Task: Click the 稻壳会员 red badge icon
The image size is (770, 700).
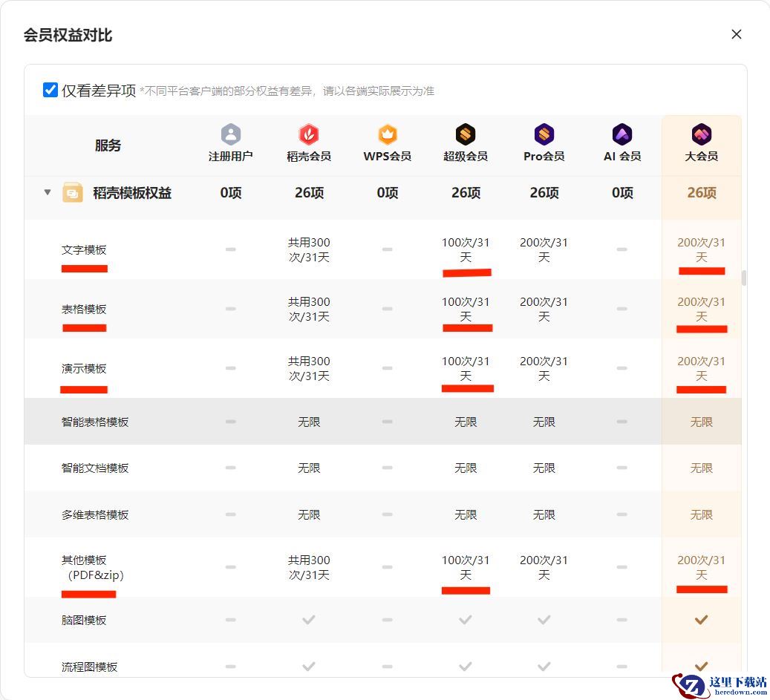Action: click(x=309, y=134)
